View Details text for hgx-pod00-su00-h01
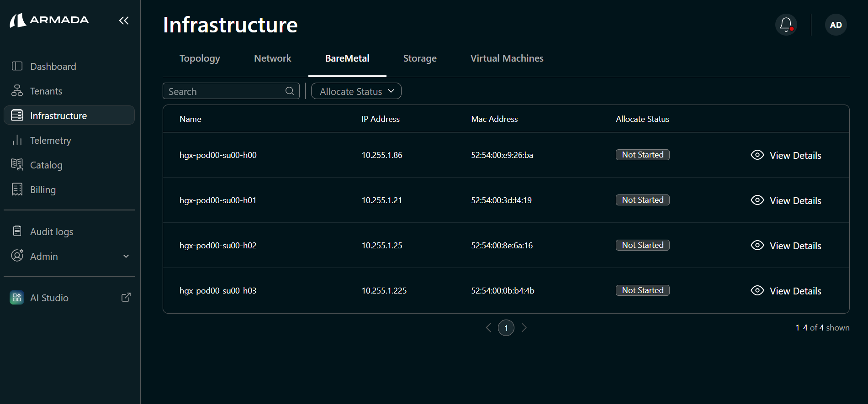The width and height of the screenshot is (868, 404). 795,200
